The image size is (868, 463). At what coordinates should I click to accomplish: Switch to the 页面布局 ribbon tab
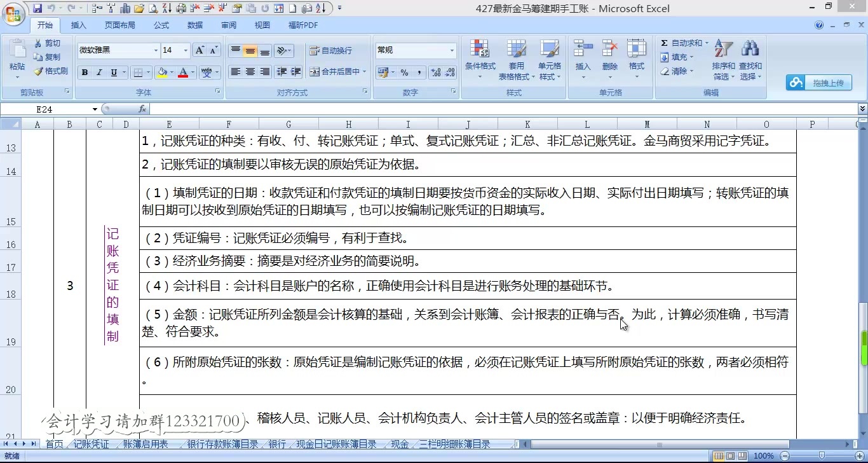(120, 25)
